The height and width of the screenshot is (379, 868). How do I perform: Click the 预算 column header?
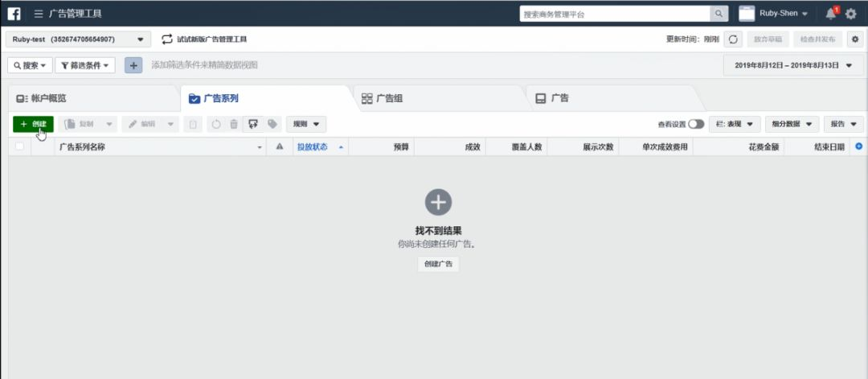point(382,146)
